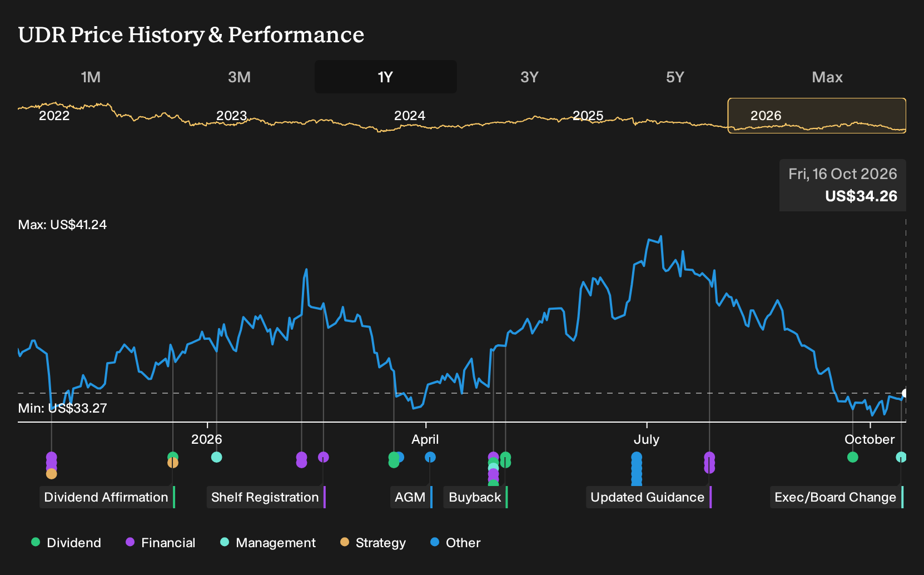Click the 'UDR Price History & Performance' heading
The image size is (924, 575).
coord(191,34)
